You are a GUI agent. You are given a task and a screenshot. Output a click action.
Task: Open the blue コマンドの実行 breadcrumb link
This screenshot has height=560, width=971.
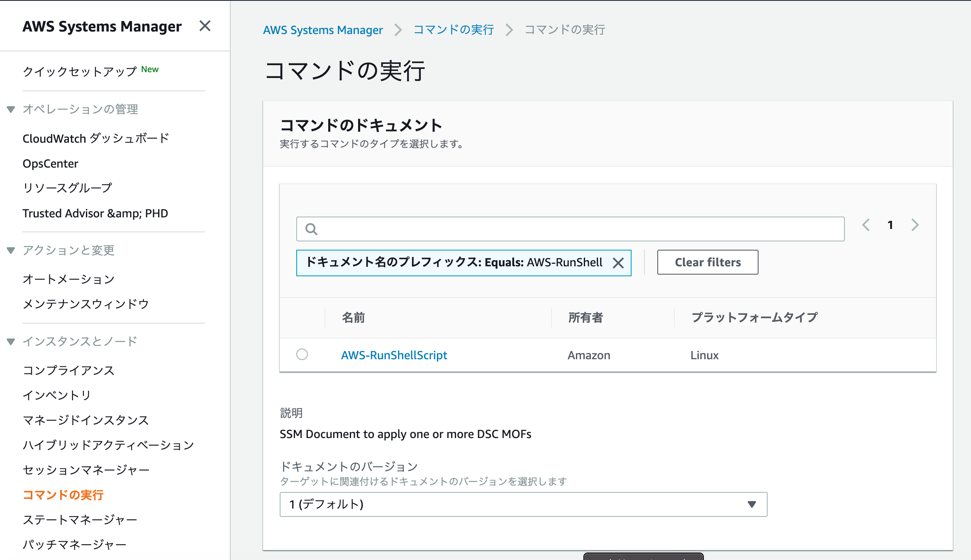tap(454, 30)
